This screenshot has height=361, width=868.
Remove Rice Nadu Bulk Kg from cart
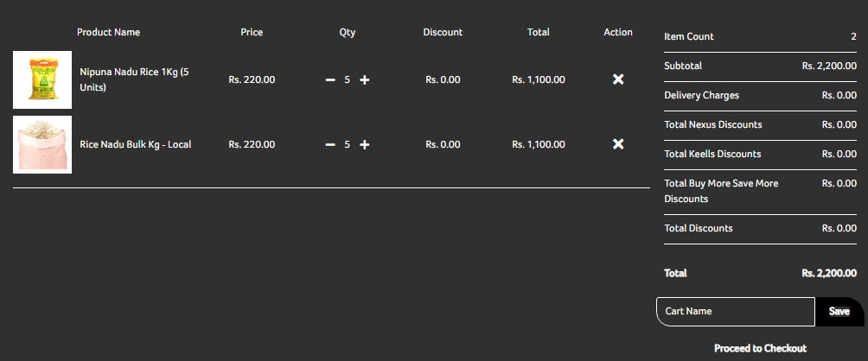[618, 144]
